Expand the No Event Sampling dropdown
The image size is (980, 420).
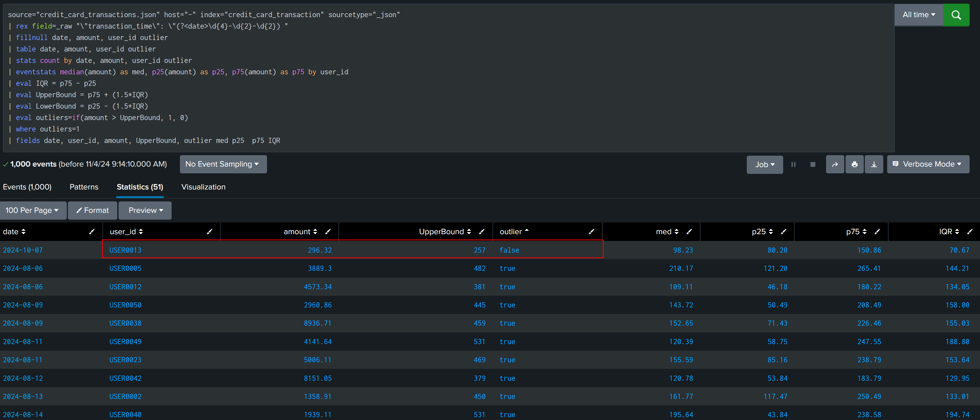(x=223, y=164)
